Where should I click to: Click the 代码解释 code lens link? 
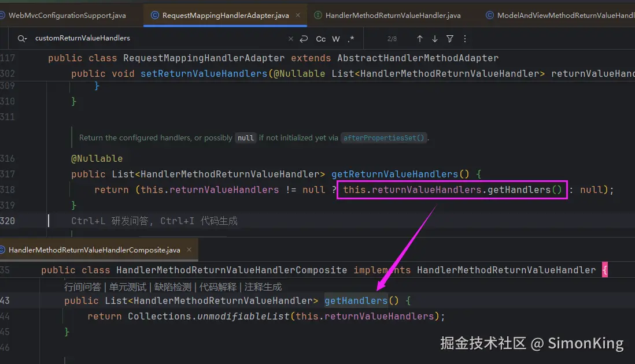click(217, 287)
